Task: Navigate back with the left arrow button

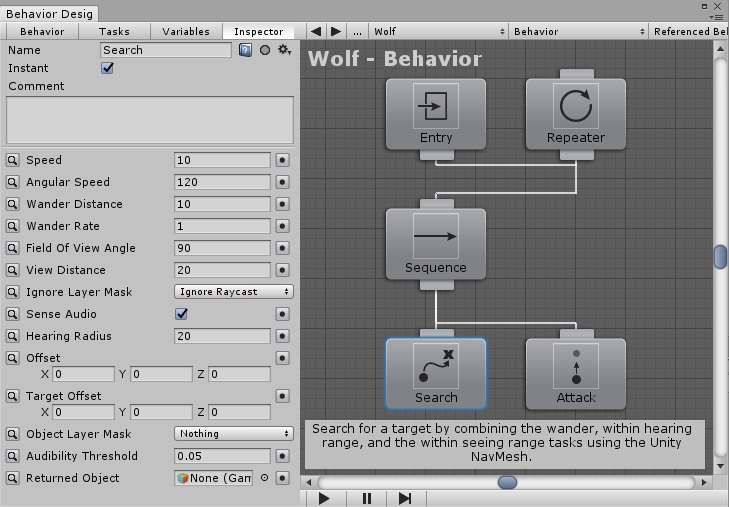Action: 316,31
